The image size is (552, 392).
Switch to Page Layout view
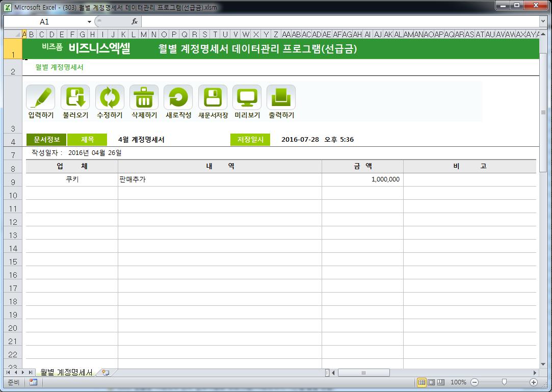[x=431, y=382]
